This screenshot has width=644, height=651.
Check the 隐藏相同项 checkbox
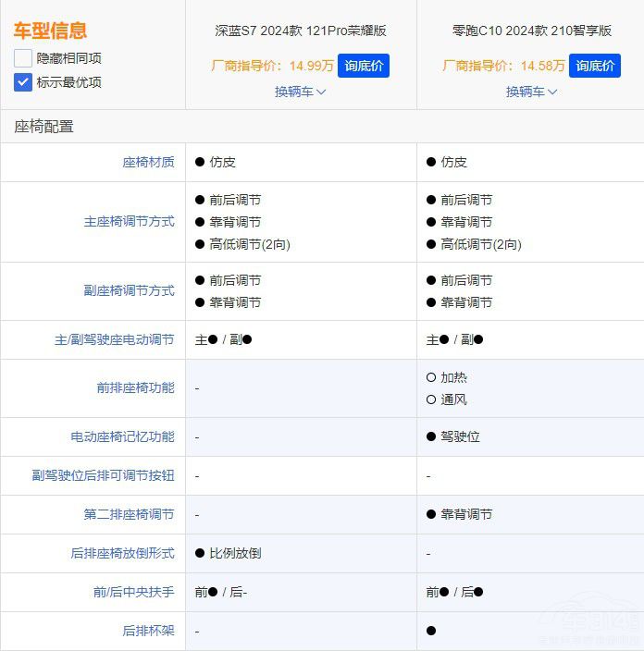tap(23, 58)
